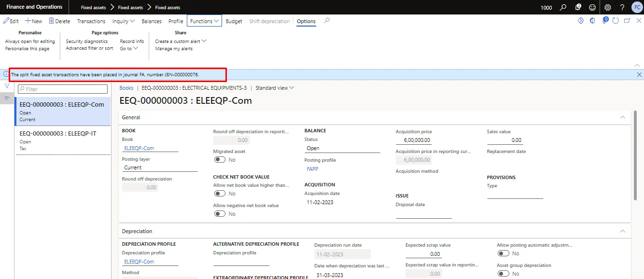Screen dimensions: 644x279
Task: Click the Acquisition price field 6,00,000.00
Action: click(414, 140)
